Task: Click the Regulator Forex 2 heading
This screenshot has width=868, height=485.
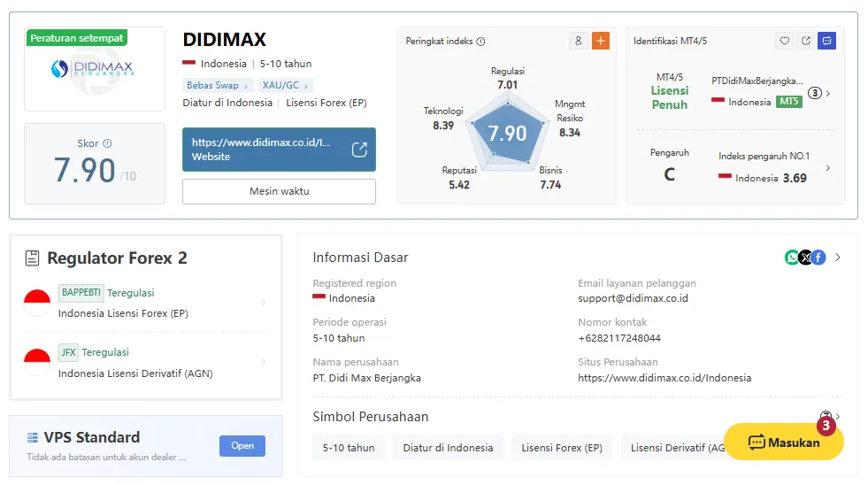Action: coord(117,258)
